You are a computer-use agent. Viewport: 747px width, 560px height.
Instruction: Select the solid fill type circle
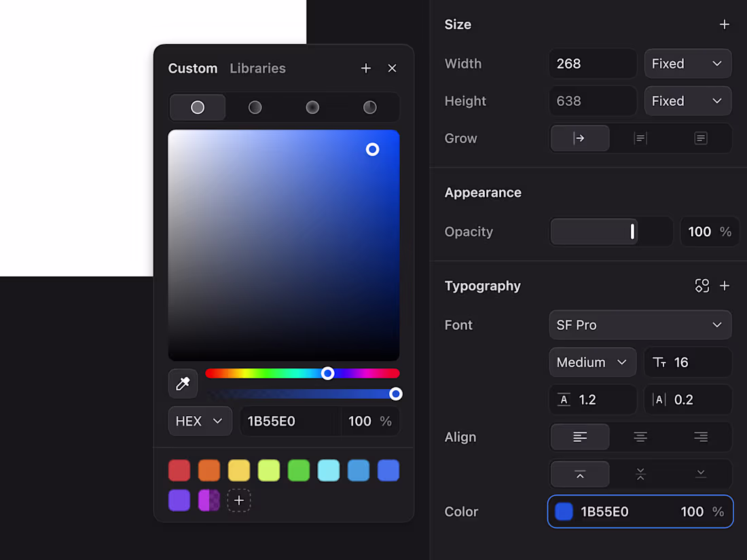pos(197,107)
